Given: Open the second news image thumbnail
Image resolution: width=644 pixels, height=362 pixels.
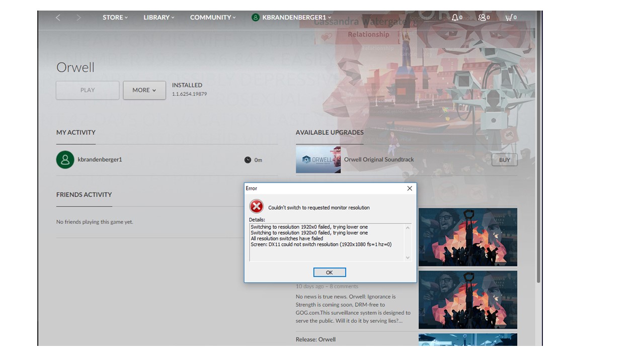Looking at the screenshot, I should coord(468,300).
